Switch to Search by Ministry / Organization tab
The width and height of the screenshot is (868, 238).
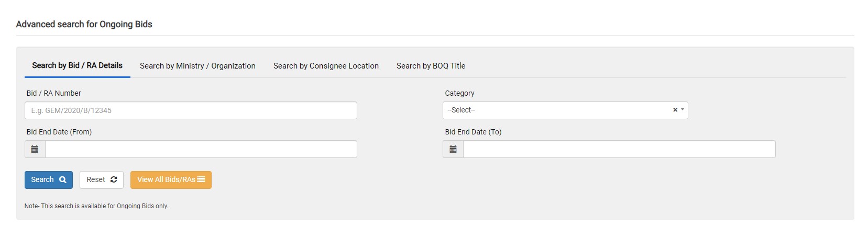pyautogui.click(x=197, y=66)
